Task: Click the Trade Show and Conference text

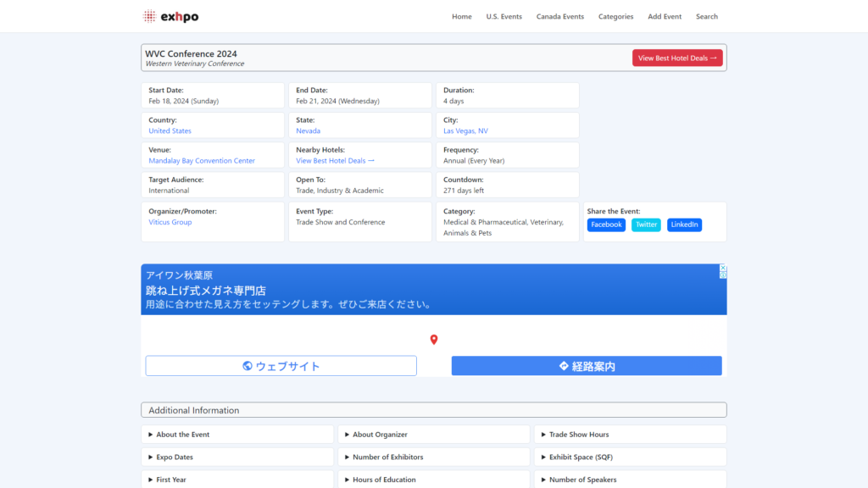Action: coord(341,223)
